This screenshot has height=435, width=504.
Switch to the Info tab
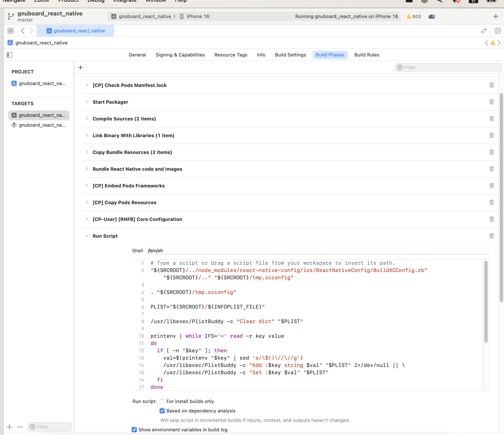click(x=261, y=55)
